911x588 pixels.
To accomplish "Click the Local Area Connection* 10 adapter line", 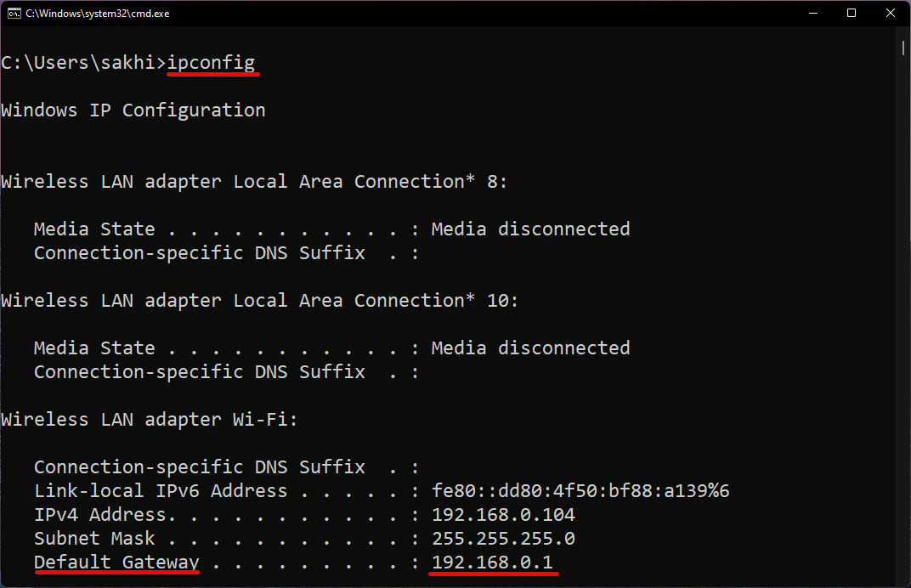I will pyautogui.click(x=259, y=301).
